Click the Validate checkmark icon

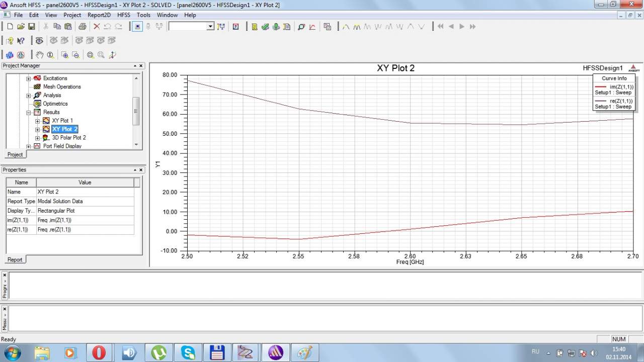point(265,27)
